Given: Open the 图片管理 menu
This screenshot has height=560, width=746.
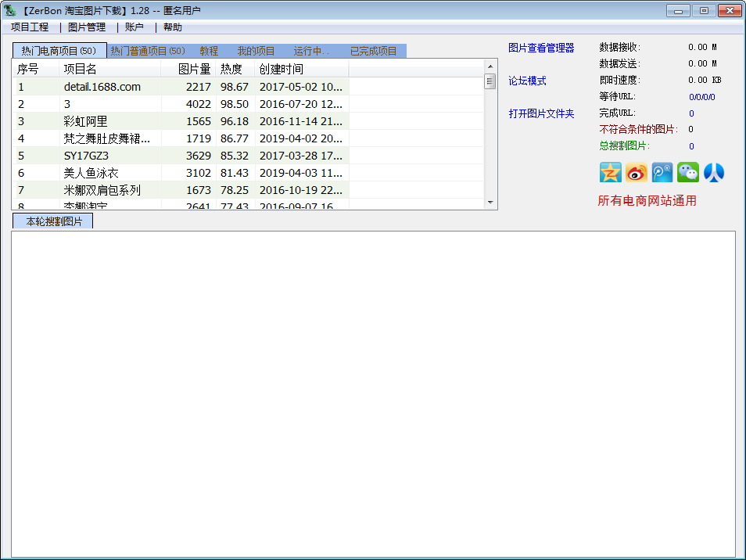Looking at the screenshot, I should pyautogui.click(x=87, y=27).
